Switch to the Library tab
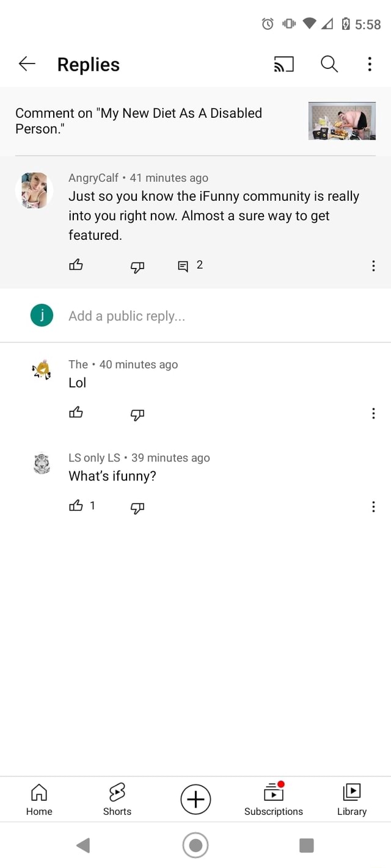The height and width of the screenshot is (868, 391). [352, 799]
